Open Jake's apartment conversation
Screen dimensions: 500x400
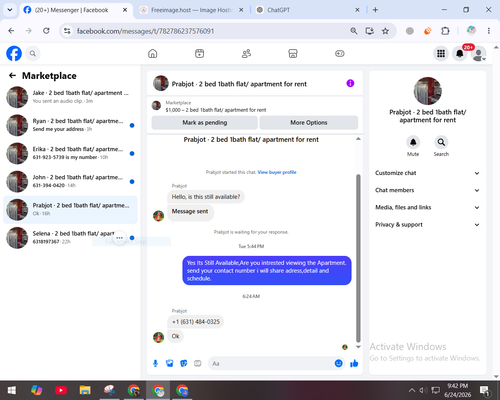coord(70,97)
